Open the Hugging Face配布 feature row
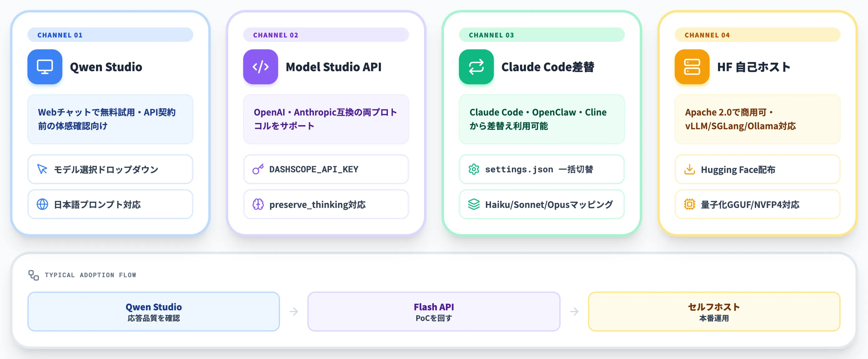The width and height of the screenshot is (868, 359). [x=757, y=169]
